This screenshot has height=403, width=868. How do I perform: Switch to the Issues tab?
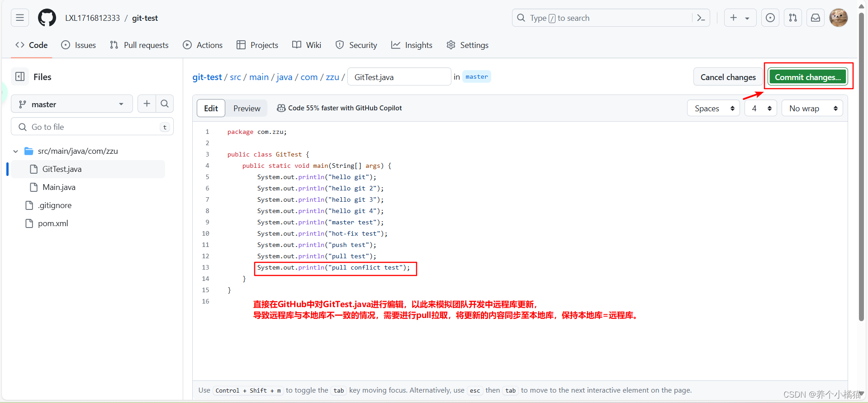tap(79, 45)
